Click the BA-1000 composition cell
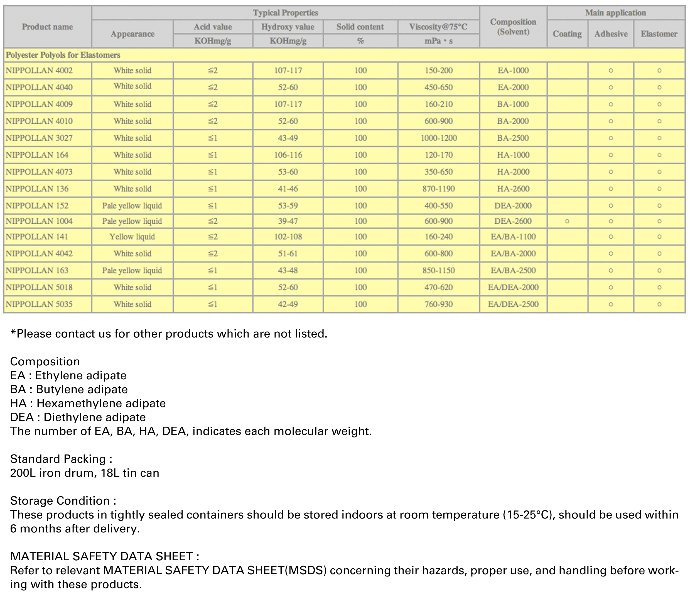690x616 pixels. pos(513,104)
